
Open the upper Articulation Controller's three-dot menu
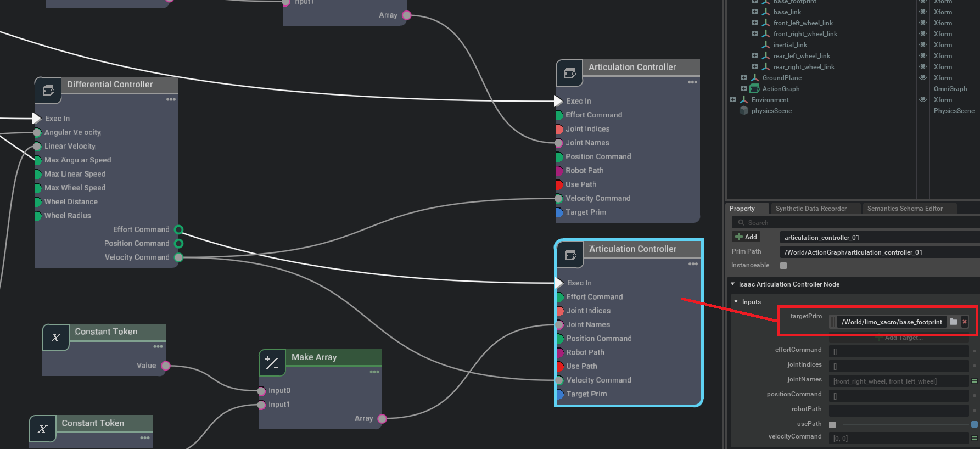(693, 82)
